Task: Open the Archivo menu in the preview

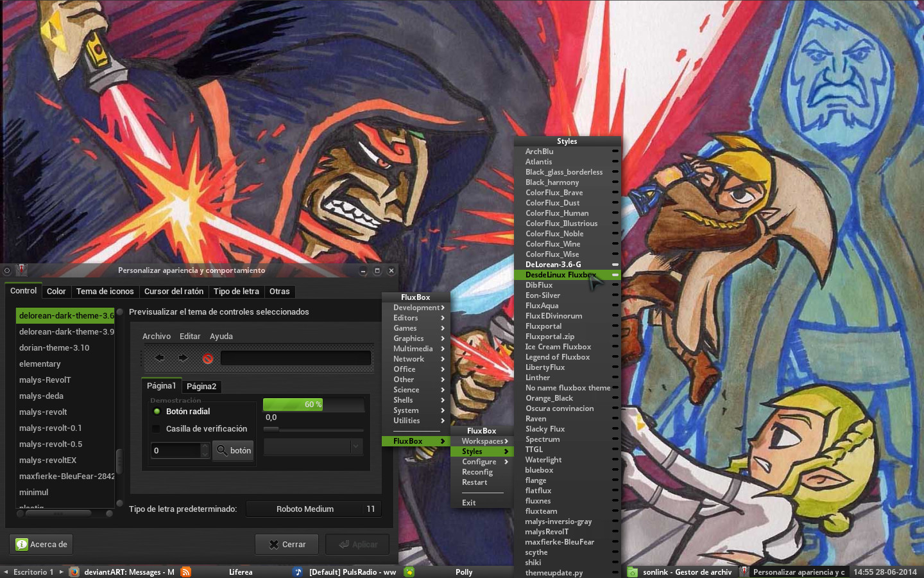Action: click(x=157, y=337)
